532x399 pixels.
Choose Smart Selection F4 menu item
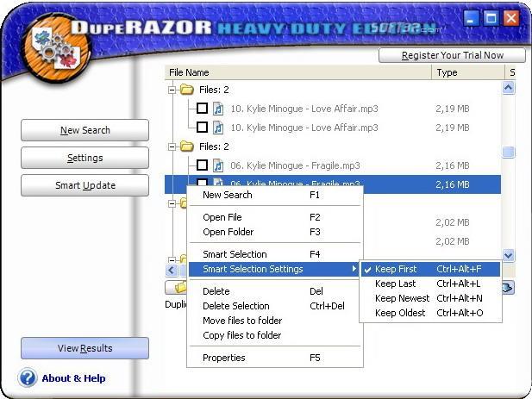(x=276, y=254)
